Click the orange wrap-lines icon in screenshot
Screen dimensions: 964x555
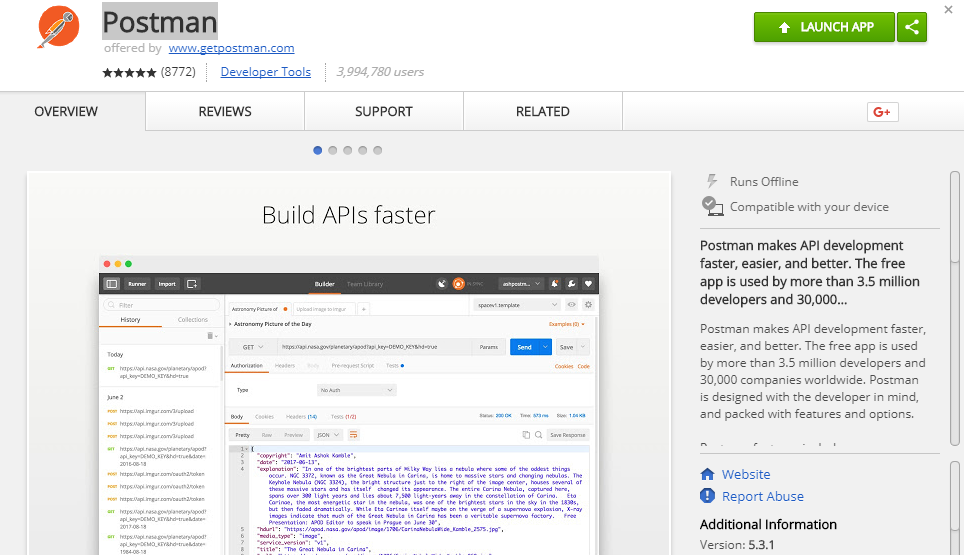point(354,435)
